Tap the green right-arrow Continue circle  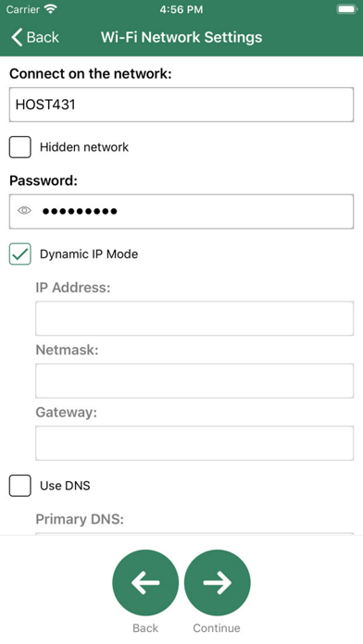tap(217, 582)
